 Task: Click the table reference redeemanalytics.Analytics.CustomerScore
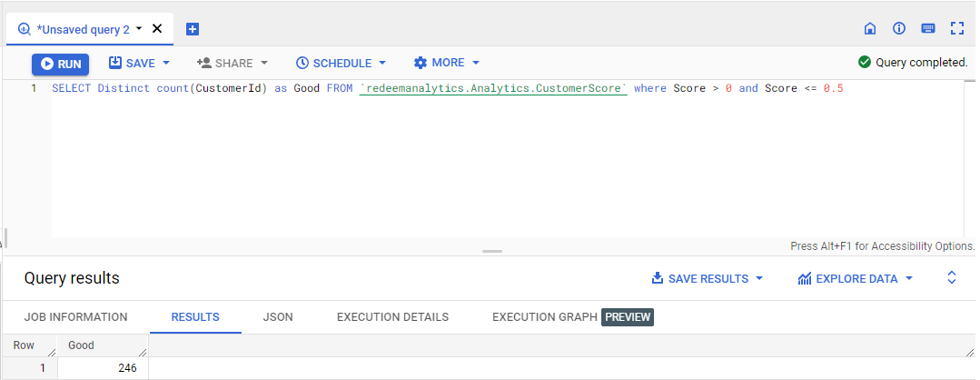click(494, 88)
